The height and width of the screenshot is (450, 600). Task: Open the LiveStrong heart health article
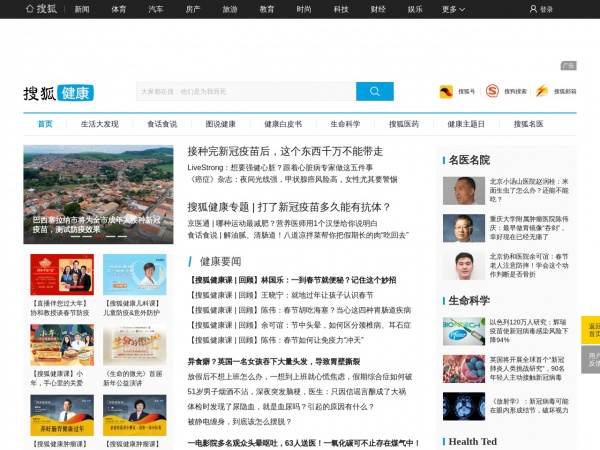pyautogui.click(x=280, y=168)
